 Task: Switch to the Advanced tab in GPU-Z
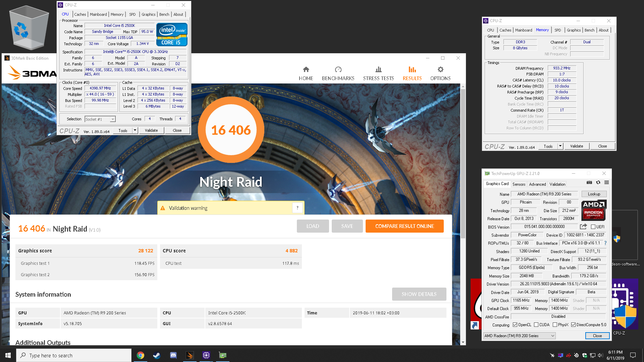(537, 184)
